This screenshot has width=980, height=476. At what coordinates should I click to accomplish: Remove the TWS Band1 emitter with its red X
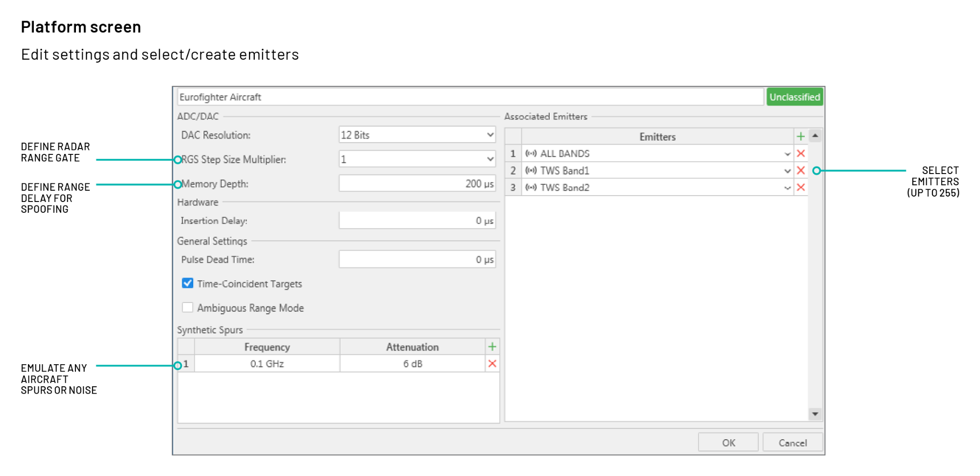(x=801, y=171)
